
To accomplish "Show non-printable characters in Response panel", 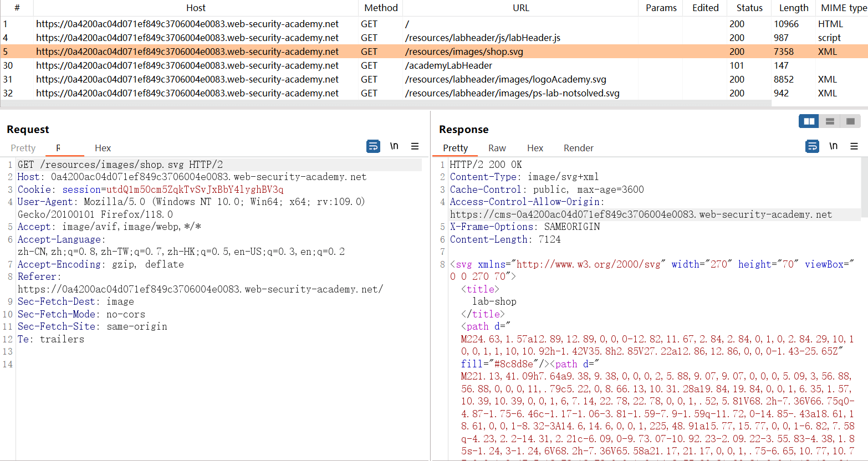I will tap(833, 146).
